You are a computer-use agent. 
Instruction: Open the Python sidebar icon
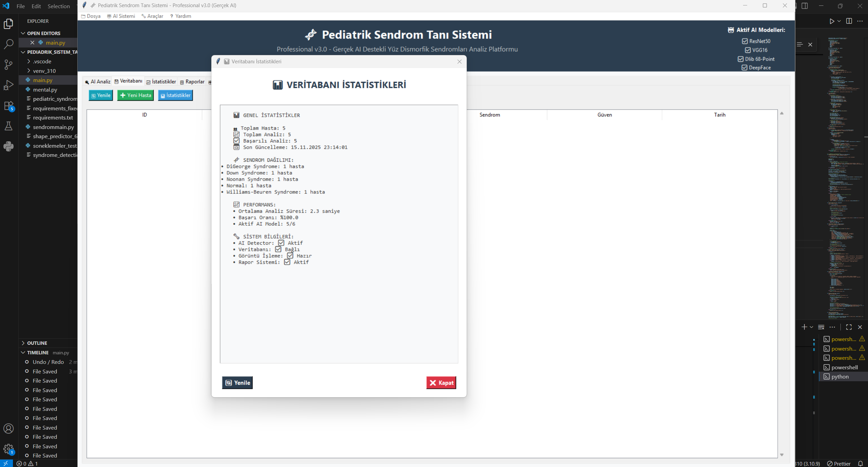click(x=9, y=146)
